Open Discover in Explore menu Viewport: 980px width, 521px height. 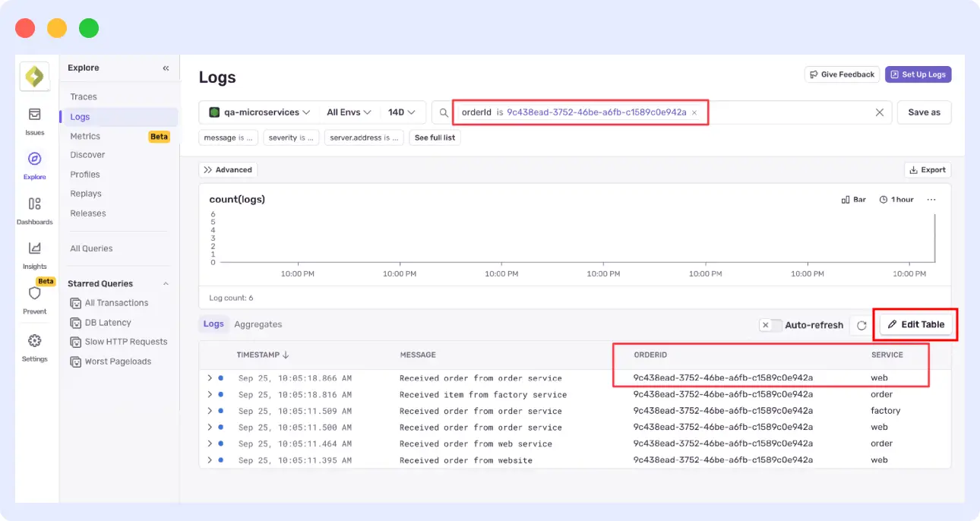pyautogui.click(x=87, y=155)
